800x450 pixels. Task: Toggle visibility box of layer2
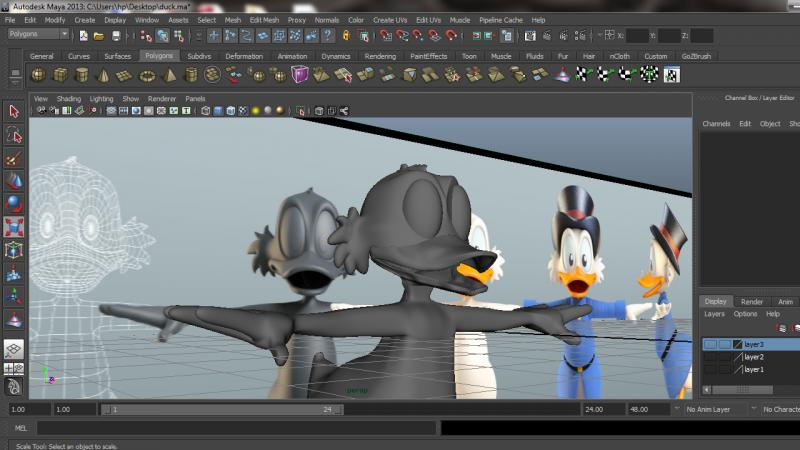[710, 357]
